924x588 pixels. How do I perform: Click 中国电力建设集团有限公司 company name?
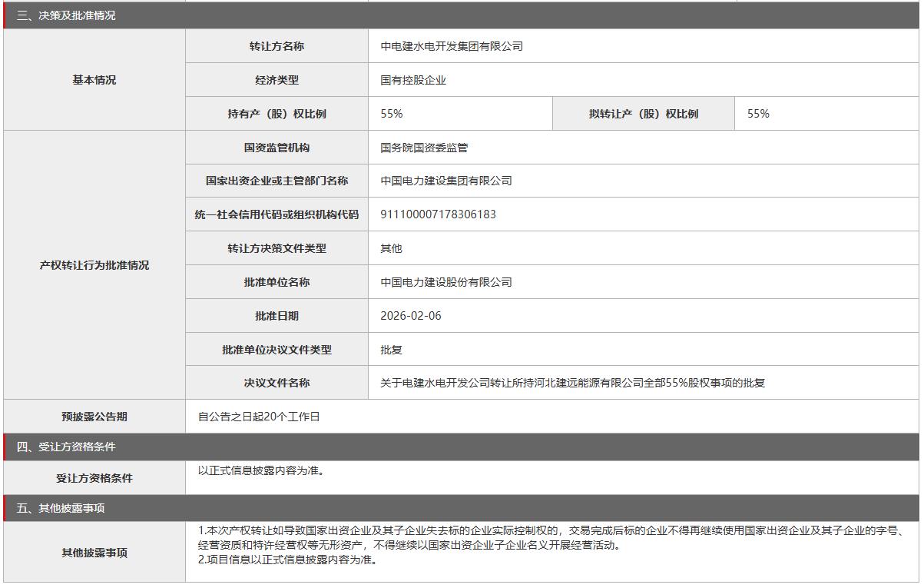point(446,181)
